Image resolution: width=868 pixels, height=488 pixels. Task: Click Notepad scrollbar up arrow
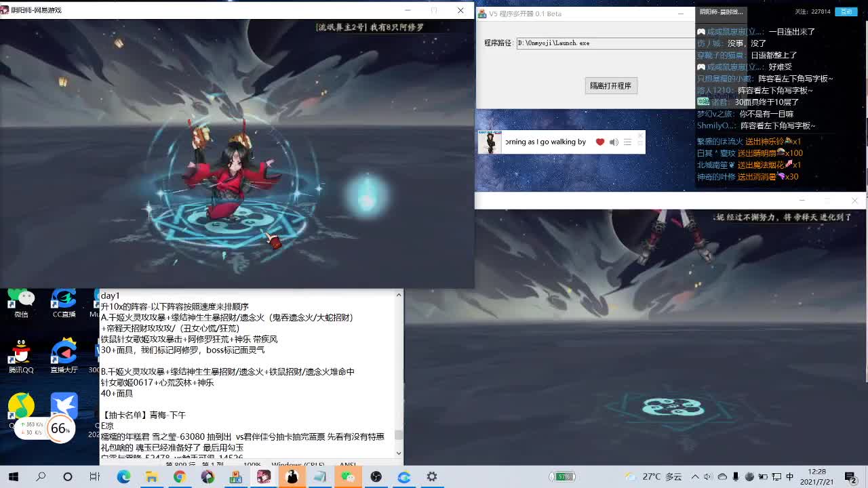399,295
